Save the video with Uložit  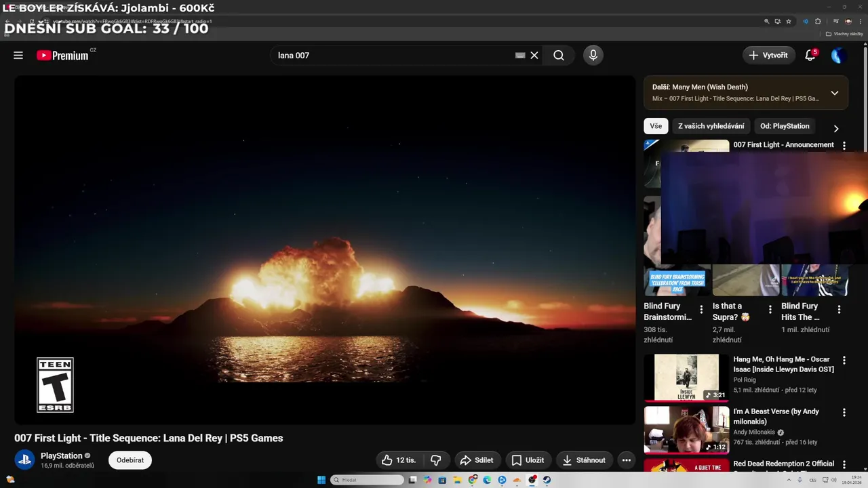[x=528, y=460]
